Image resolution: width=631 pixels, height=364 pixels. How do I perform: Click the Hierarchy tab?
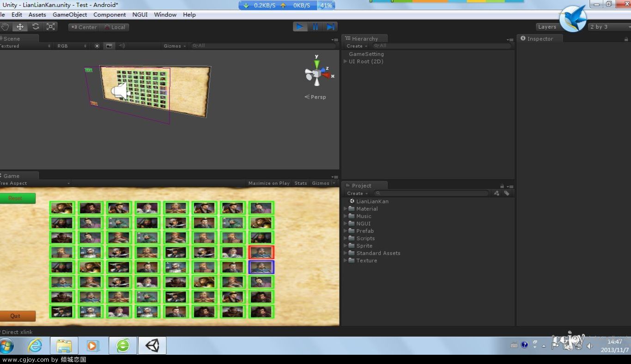click(364, 38)
